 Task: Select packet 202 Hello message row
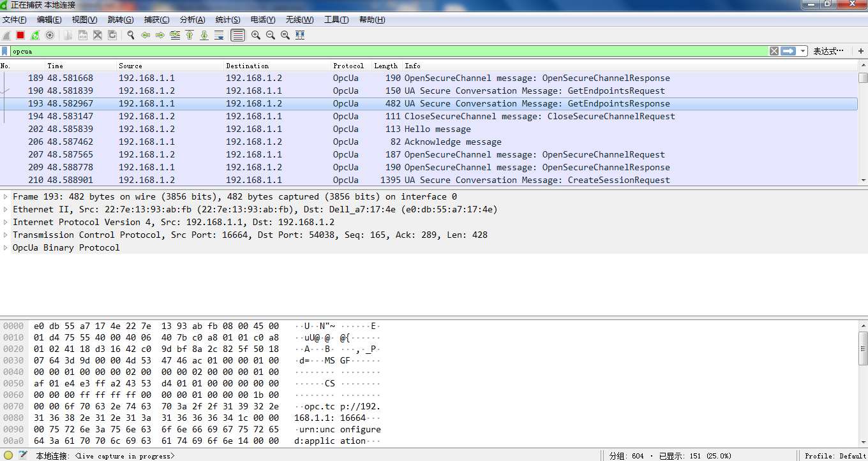(x=429, y=129)
